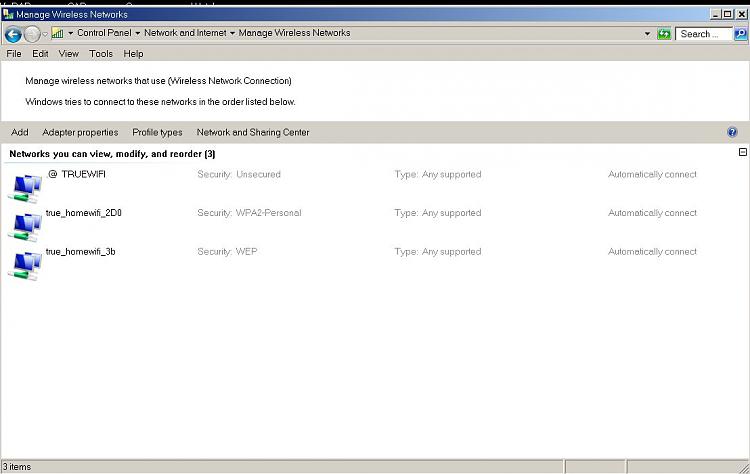Click Automatically connect for true_homewifi_2D0

[x=652, y=213]
